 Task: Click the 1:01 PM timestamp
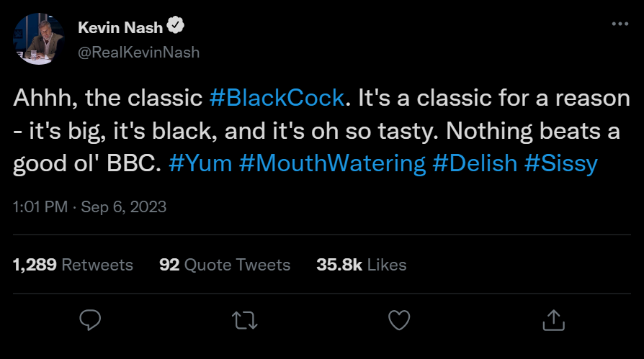click(40, 207)
